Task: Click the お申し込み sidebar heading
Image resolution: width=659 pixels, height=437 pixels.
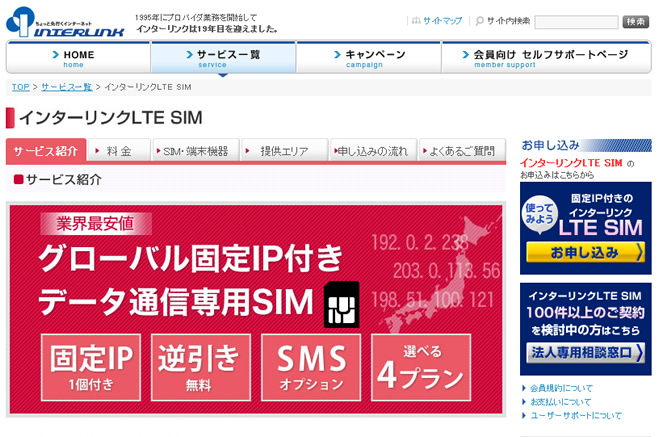Action: pos(551,145)
